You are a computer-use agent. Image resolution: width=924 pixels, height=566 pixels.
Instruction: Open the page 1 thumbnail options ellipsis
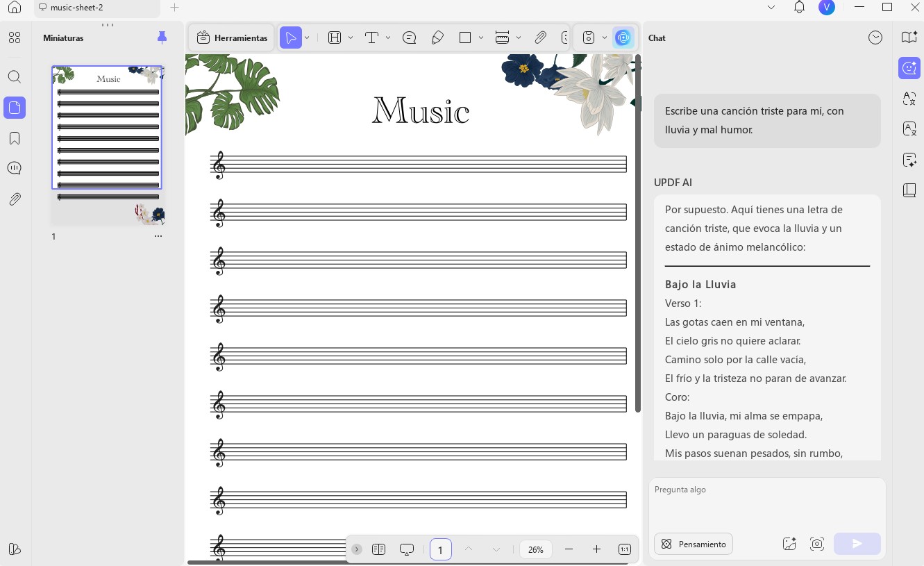(x=158, y=236)
